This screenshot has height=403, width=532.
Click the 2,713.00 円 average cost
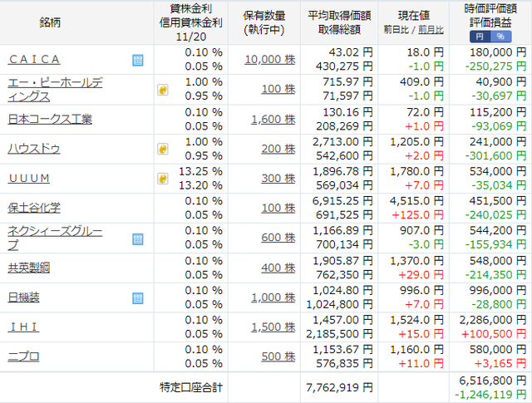tap(342, 141)
